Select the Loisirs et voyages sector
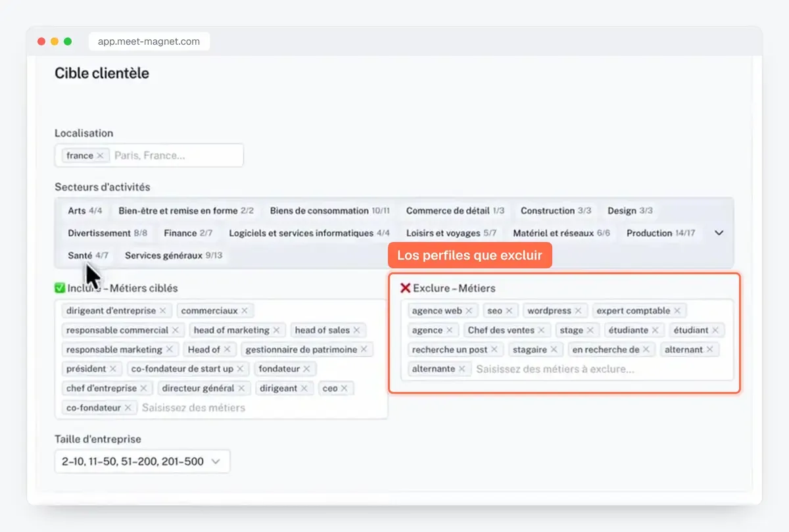The image size is (789, 532). point(451,233)
